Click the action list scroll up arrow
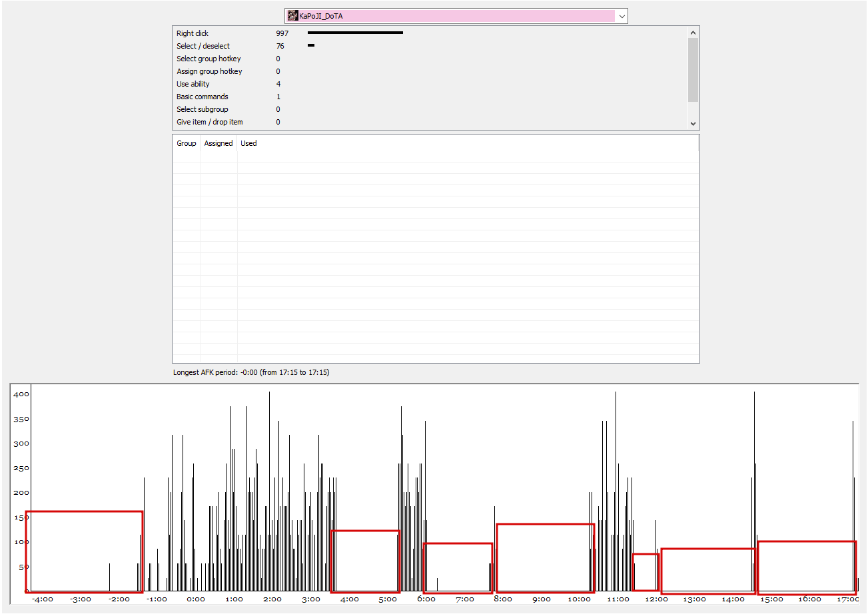Screen dimensions: 868x614 (693, 32)
